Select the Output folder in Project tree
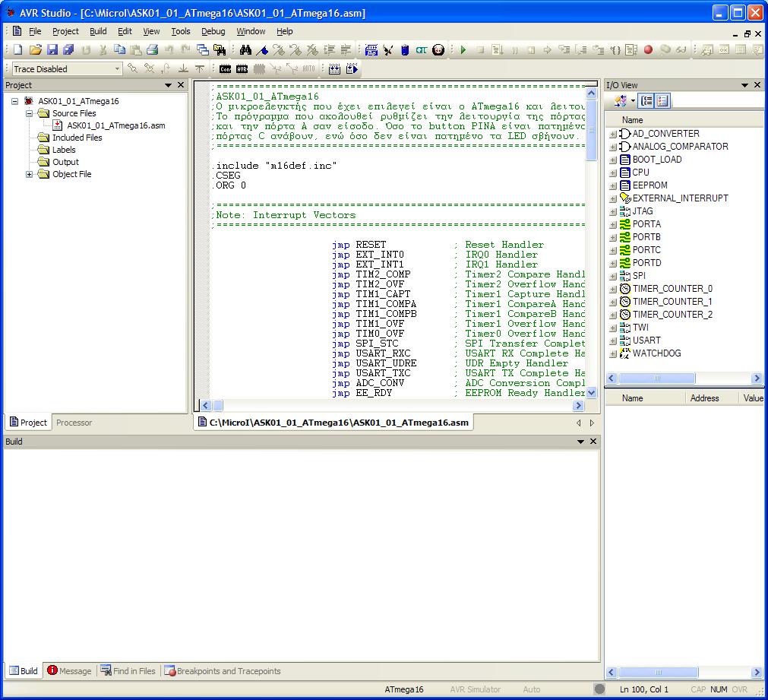 pyautogui.click(x=65, y=162)
